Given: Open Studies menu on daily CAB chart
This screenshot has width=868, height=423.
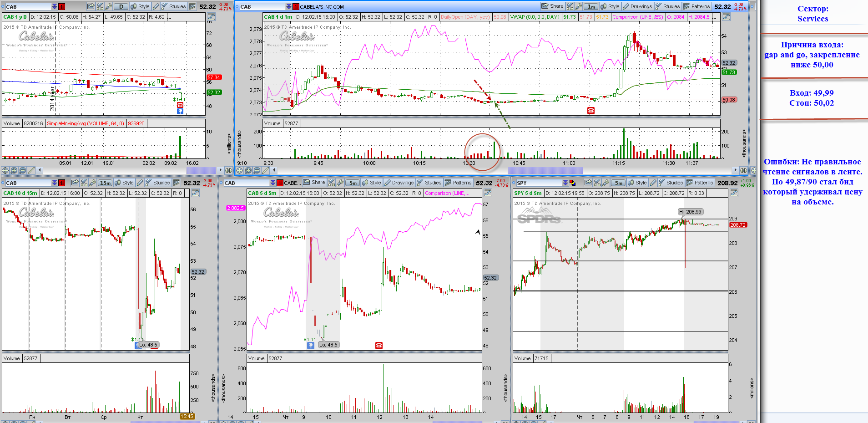Looking at the screenshot, I should (174, 6).
